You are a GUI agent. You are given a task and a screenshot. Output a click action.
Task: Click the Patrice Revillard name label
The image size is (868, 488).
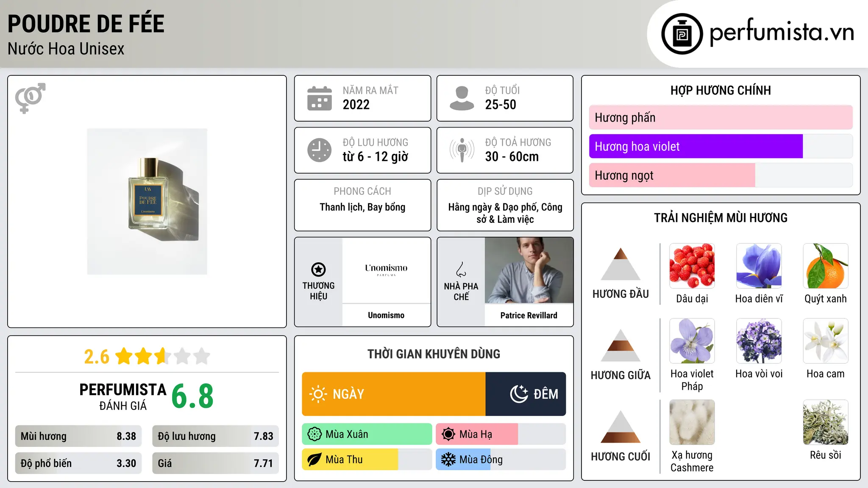point(529,315)
